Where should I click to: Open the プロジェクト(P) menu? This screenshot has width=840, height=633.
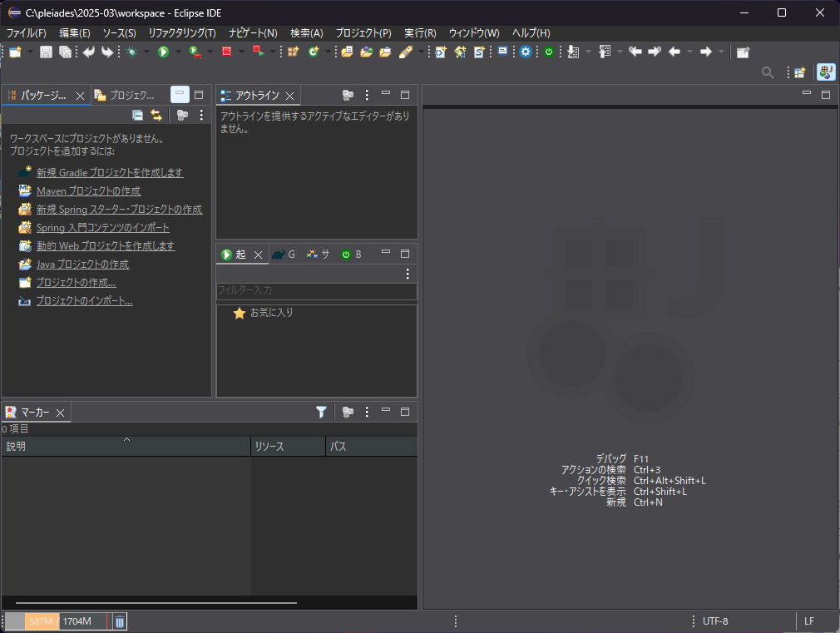click(363, 33)
